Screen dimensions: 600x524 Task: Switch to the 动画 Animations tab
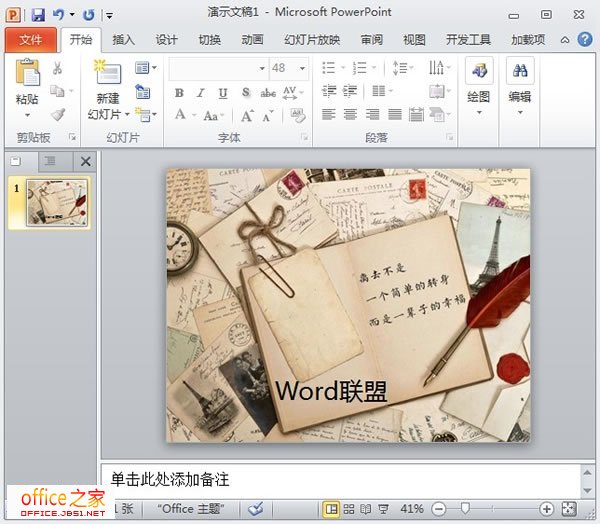click(252, 40)
